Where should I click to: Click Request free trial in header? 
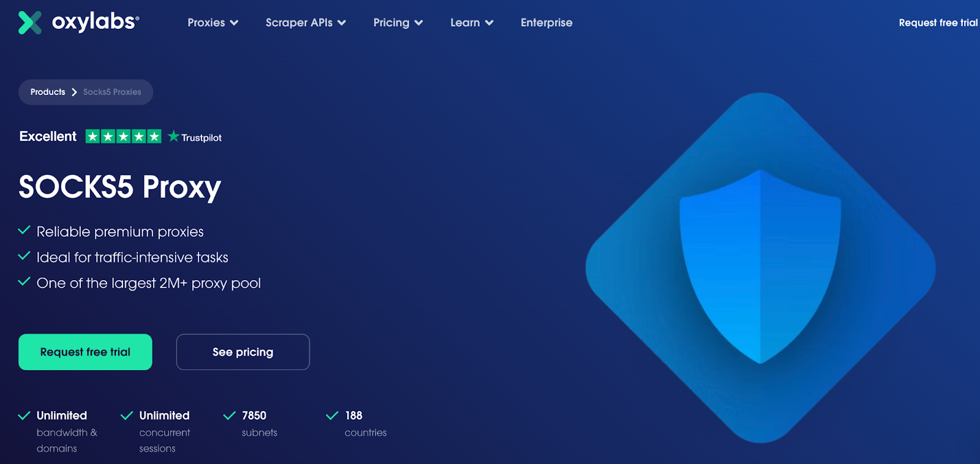click(938, 23)
